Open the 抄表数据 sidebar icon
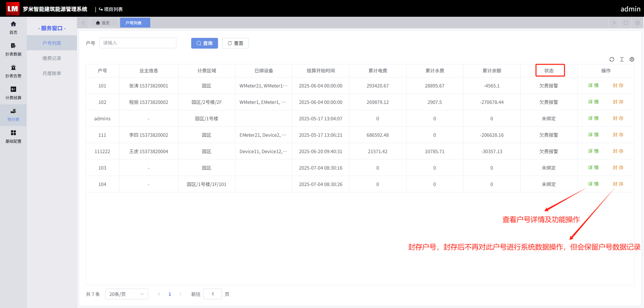The width and height of the screenshot is (644, 308). tap(13, 50)
